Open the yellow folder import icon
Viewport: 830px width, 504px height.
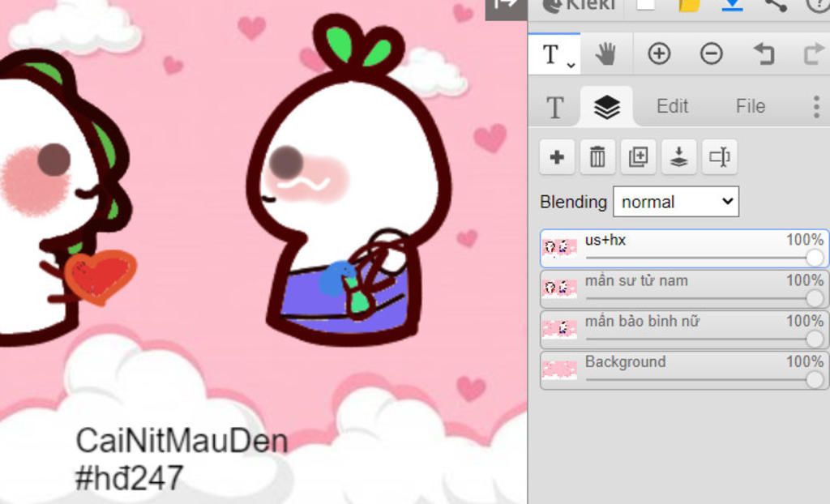point(690,6)
